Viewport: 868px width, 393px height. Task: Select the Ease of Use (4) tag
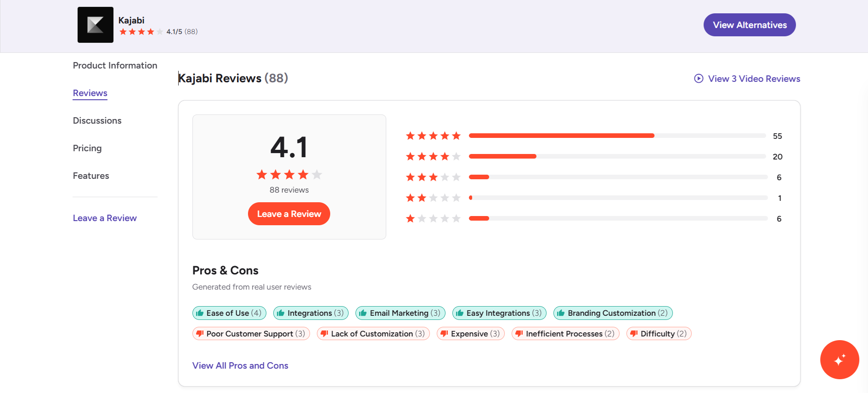pos(229,313)
